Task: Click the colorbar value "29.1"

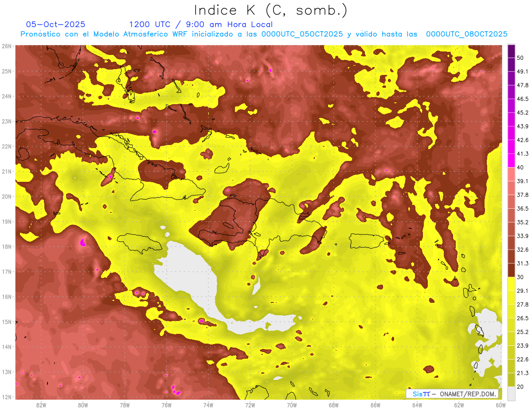Action: coord(522,291)
